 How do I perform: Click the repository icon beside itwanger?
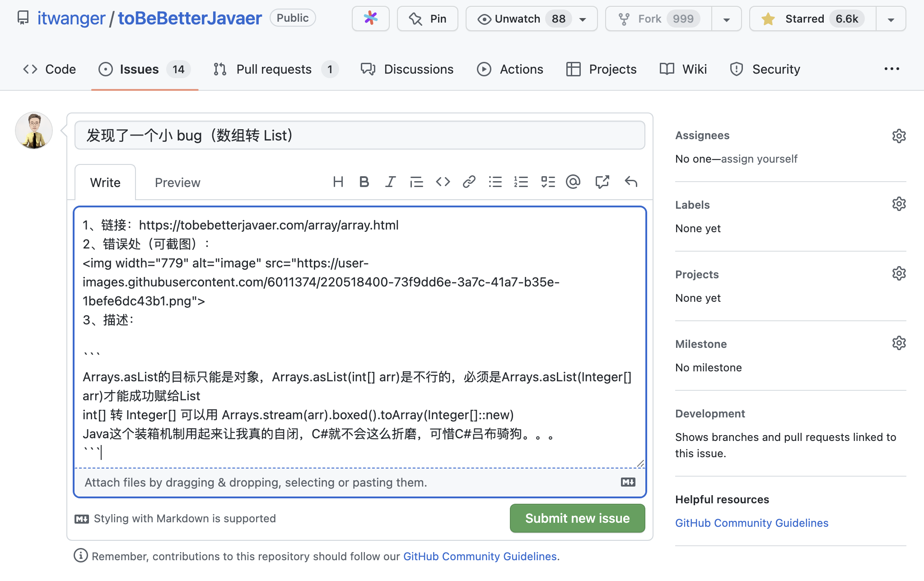(x=23, y=18)
